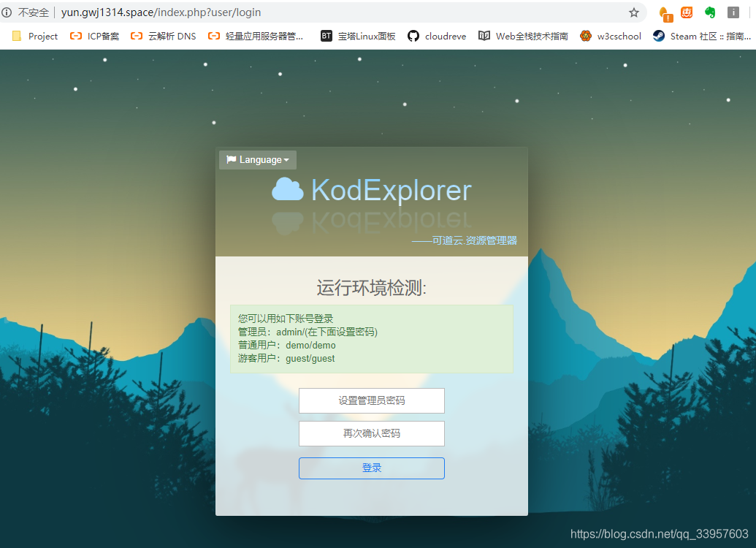
Task: Click the flag icon on Language button
Action: (232, 159)
